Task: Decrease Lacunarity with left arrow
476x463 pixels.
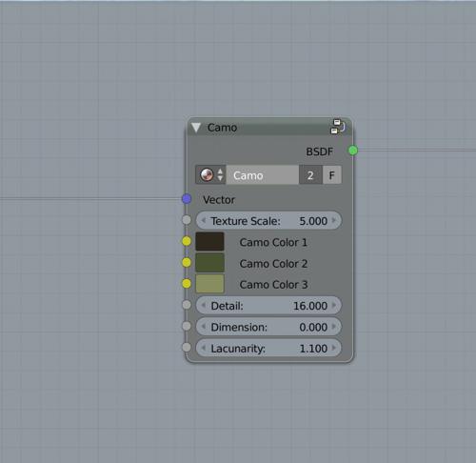Action: click(x=204, y=348)
